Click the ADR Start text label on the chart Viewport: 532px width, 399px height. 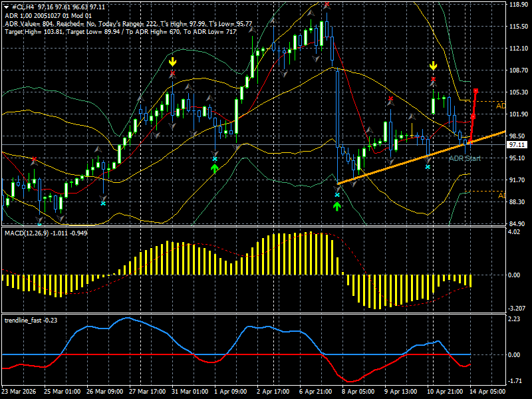click(x=465, y=158)
